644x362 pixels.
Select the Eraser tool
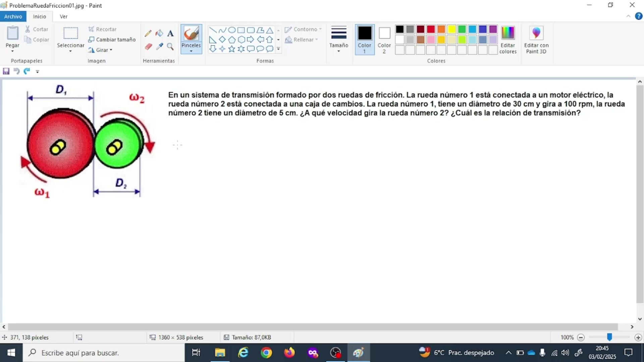click(x=148, y=46)
